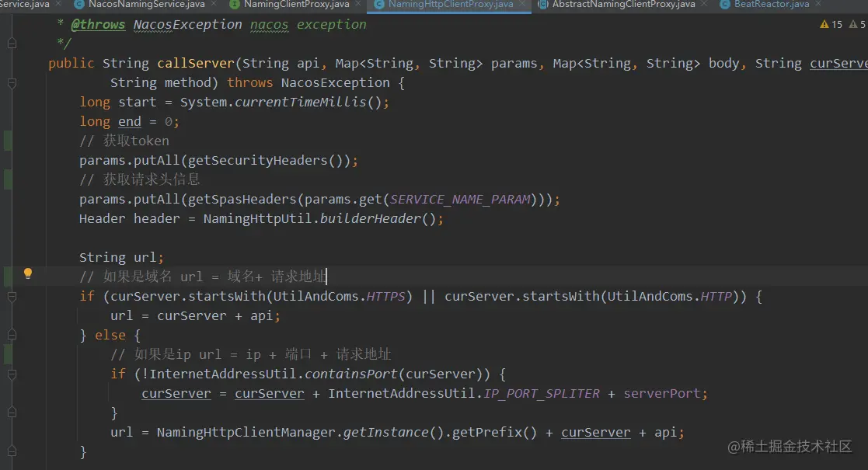Viewport: 868px width, 470px height.
Task: Click the green change marker beside the 获取请求头信息 comment
Action: [8, 179]
